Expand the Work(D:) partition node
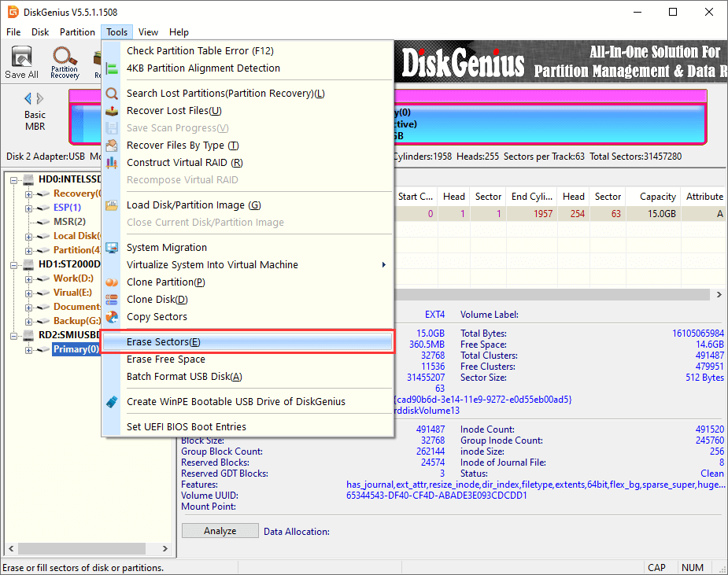728x575 pixels. [29, 279]
